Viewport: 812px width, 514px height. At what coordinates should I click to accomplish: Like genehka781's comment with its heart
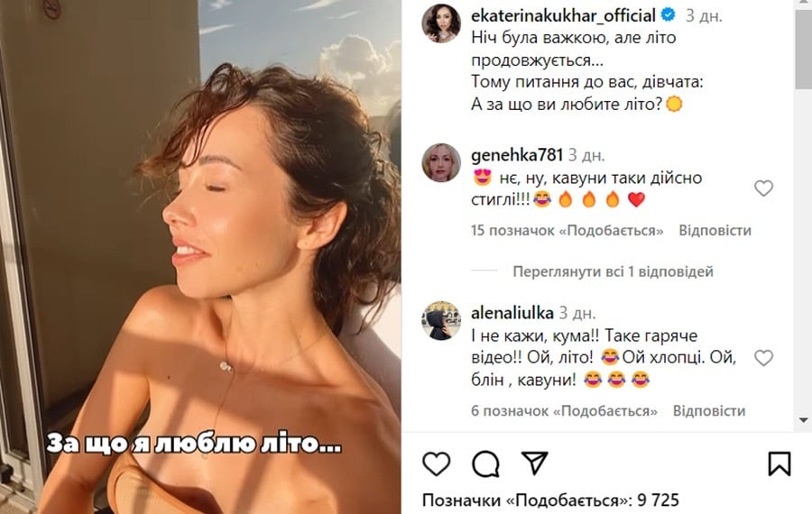[x=763, y=188]
